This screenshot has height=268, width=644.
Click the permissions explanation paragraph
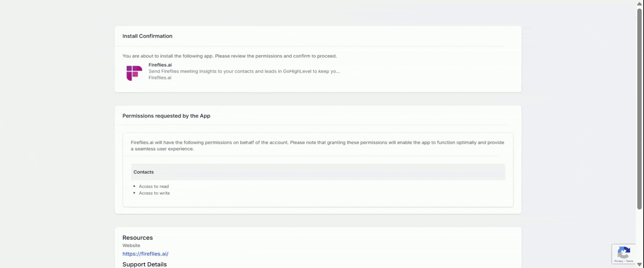[x=317, y=146]
